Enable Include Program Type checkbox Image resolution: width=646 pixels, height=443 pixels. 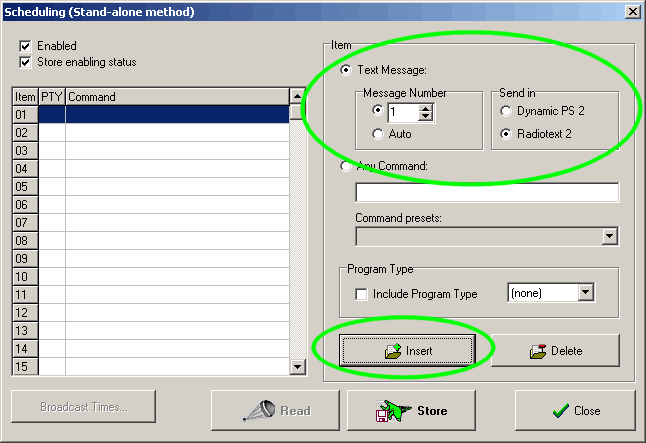pyautogui.click(x=361, y=294)
